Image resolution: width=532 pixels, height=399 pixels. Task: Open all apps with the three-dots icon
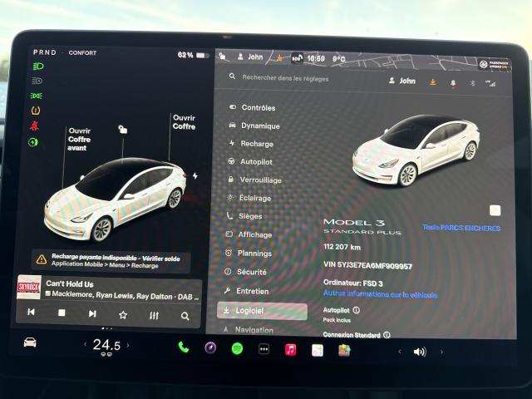264,349
